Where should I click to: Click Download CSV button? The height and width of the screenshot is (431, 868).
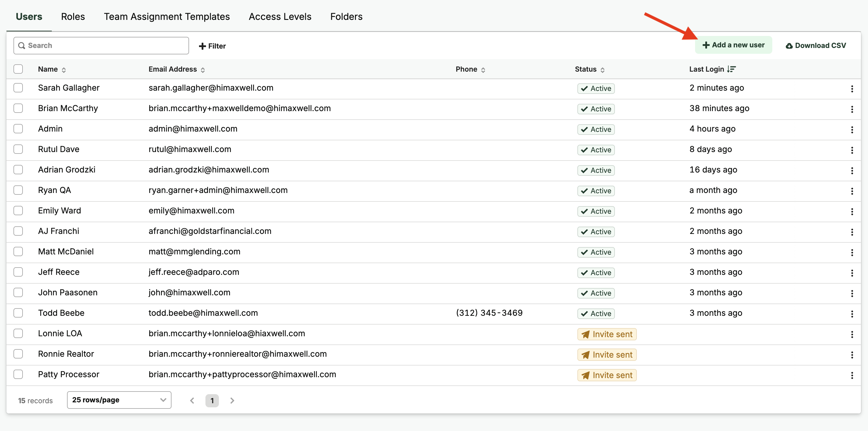[816, 45]
